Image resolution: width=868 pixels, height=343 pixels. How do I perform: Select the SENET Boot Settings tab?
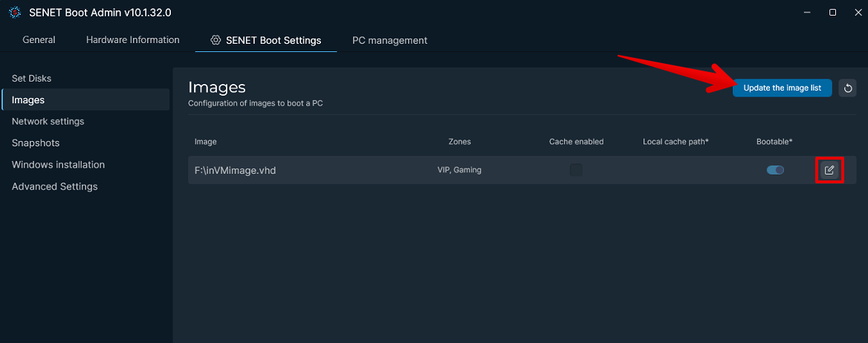266,40
